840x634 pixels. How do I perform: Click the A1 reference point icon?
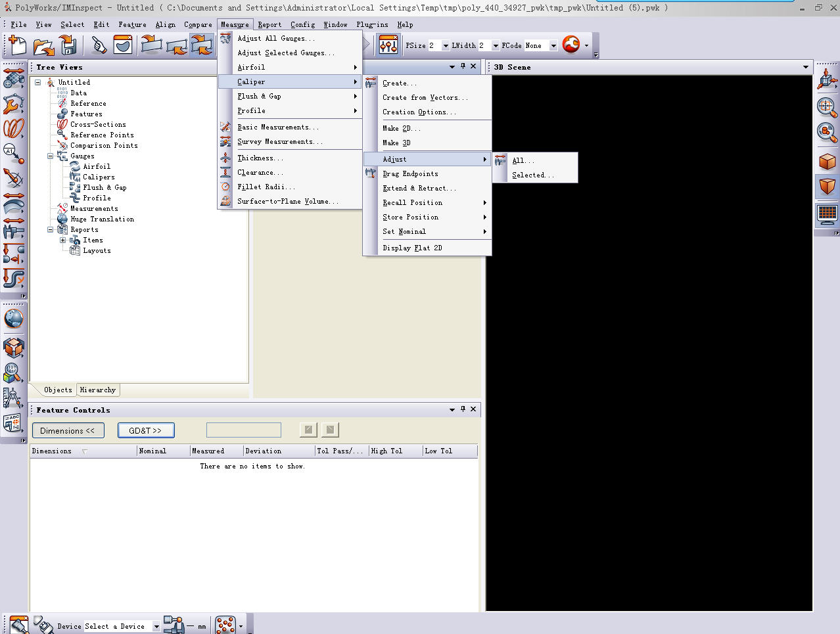[13, 153]
